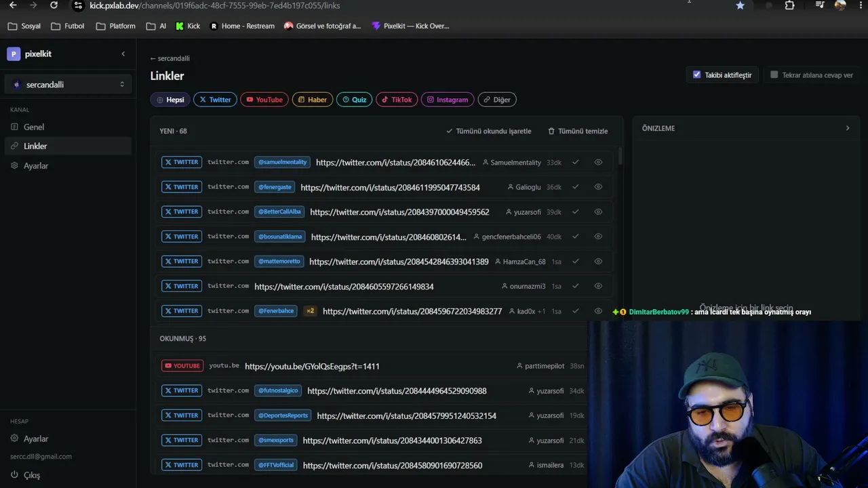Enable the Tekrar atılana cevap ver checkbox
The image size is (868, 488).
pos(774,75)
